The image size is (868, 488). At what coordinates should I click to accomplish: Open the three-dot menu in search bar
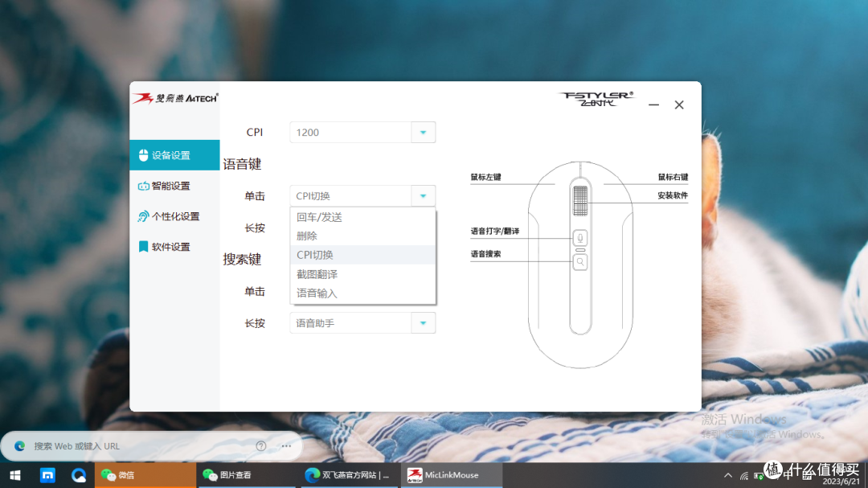coord(286,446)
